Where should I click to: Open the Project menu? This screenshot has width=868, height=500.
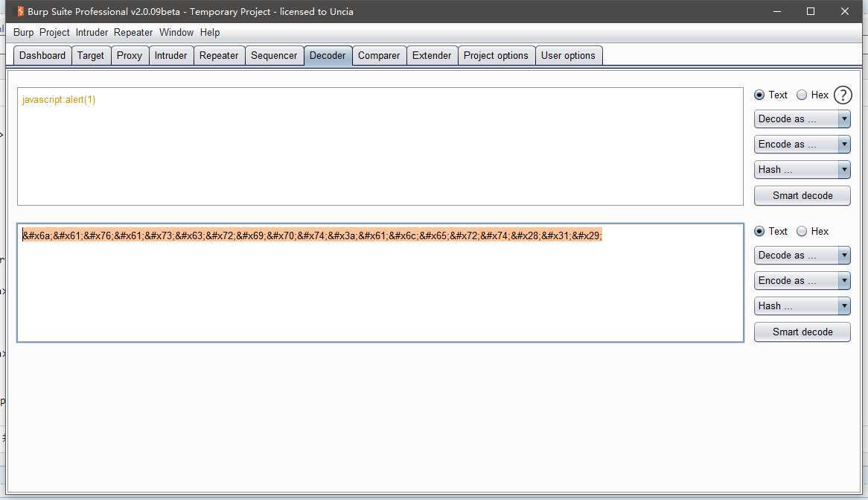(54, 33)
